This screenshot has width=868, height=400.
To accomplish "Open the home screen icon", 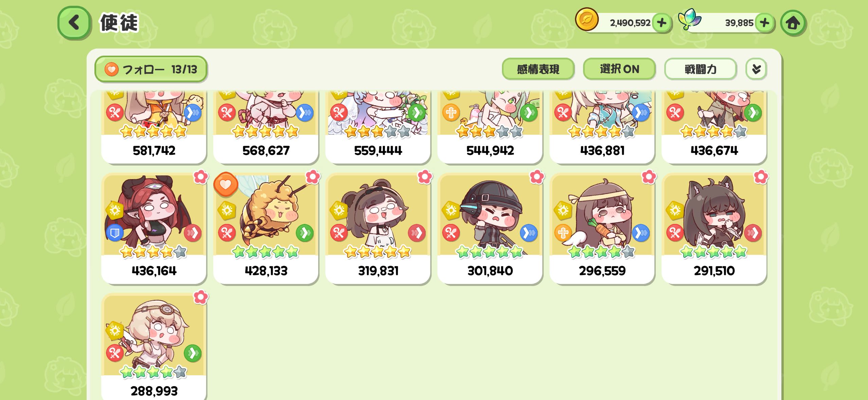I will [x=793, y=23].
